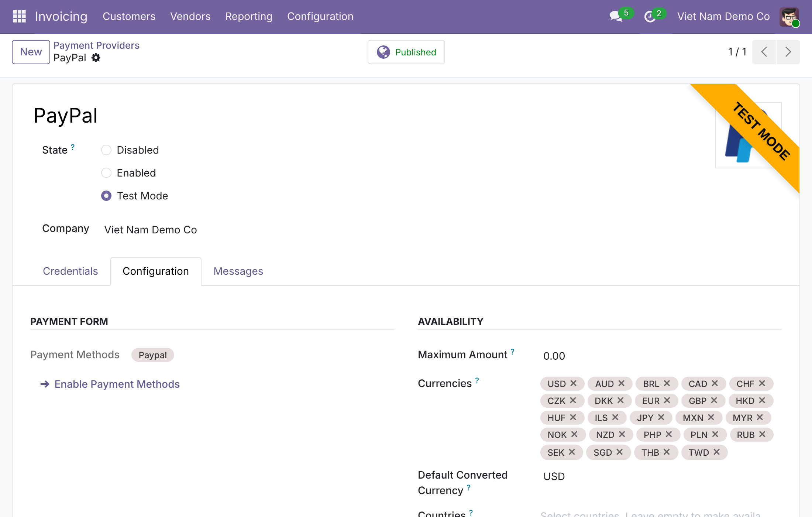812x517 pixels.
Task: Remove the PHP currency tag
Action: tap(669, 434)
